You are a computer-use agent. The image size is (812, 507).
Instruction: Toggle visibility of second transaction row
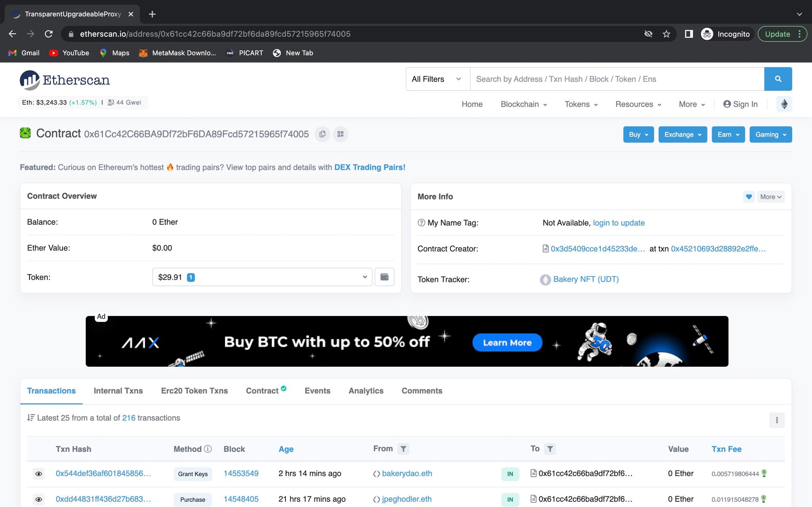(38, 499)
